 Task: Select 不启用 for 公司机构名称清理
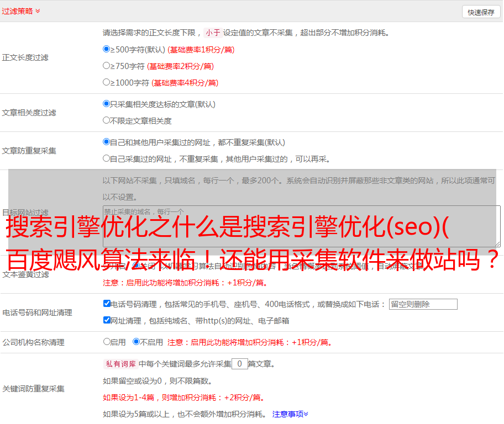pyautogui.click(x=136, y=342)
